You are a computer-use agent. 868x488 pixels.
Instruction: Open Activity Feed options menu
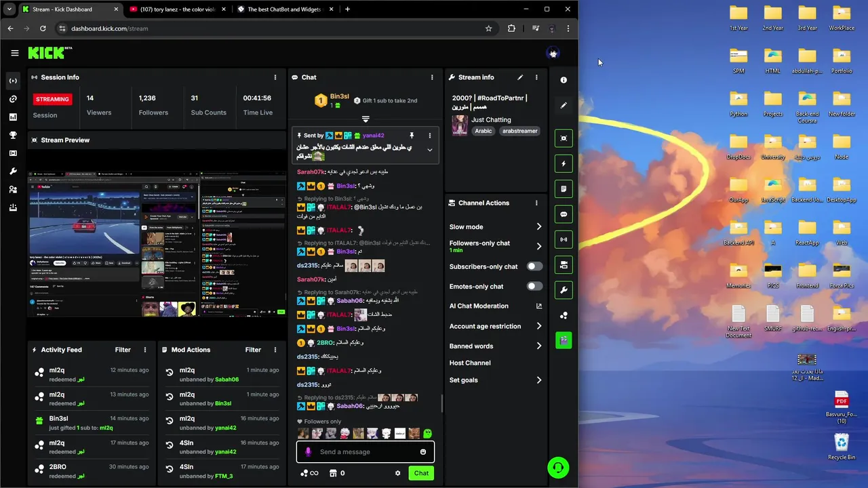(144, 350)
